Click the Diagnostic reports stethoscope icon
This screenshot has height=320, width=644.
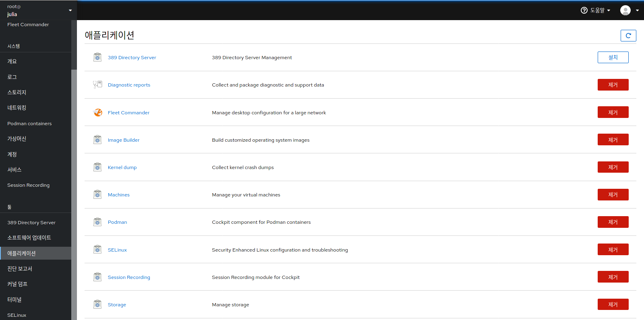click(x=97, y=85)
